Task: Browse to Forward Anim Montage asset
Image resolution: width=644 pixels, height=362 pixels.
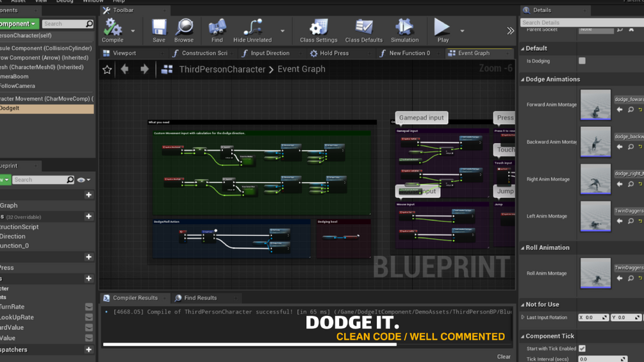Action: (631, 110)
